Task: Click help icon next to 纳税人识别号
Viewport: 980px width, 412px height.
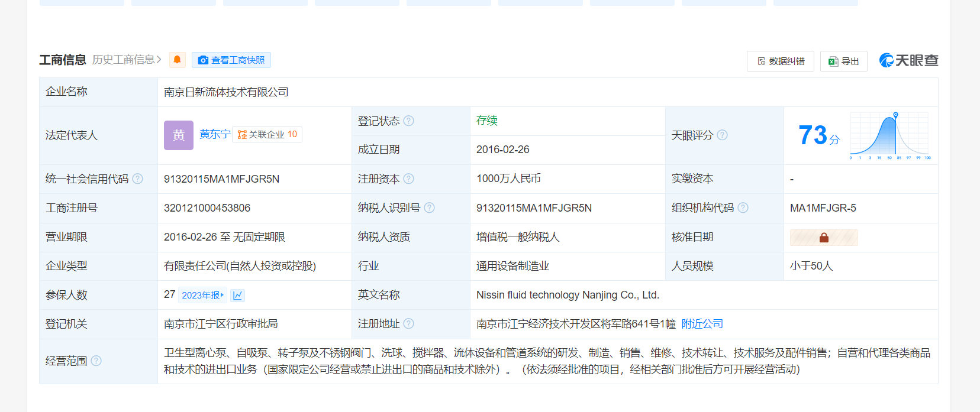Action: tap(429, 207)
